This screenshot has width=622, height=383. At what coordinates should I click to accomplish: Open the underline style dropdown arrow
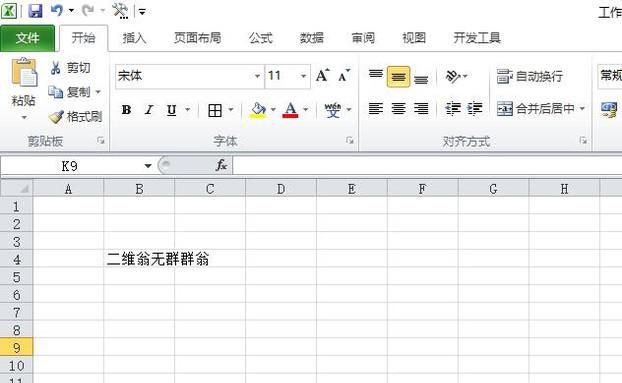(188, 109)
